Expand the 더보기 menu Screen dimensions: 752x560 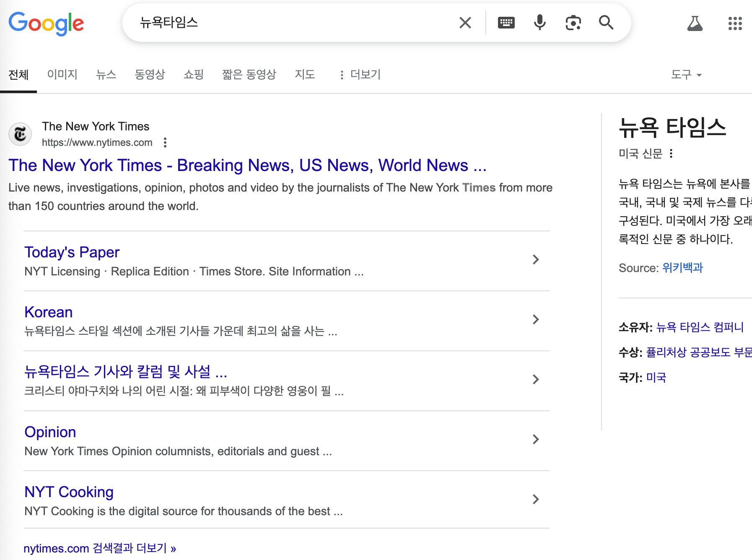[x=360, y=75]
